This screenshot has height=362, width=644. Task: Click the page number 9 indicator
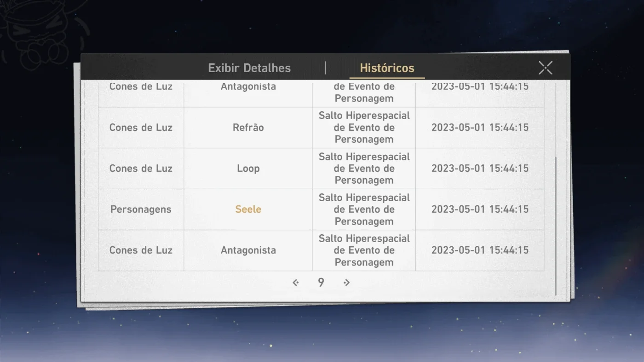tap(321, 282)
